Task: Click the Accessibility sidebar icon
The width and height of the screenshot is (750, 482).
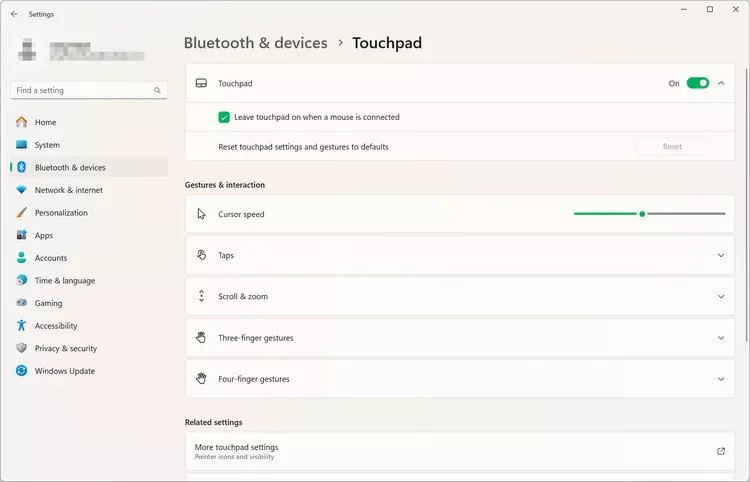Action: 21,326
